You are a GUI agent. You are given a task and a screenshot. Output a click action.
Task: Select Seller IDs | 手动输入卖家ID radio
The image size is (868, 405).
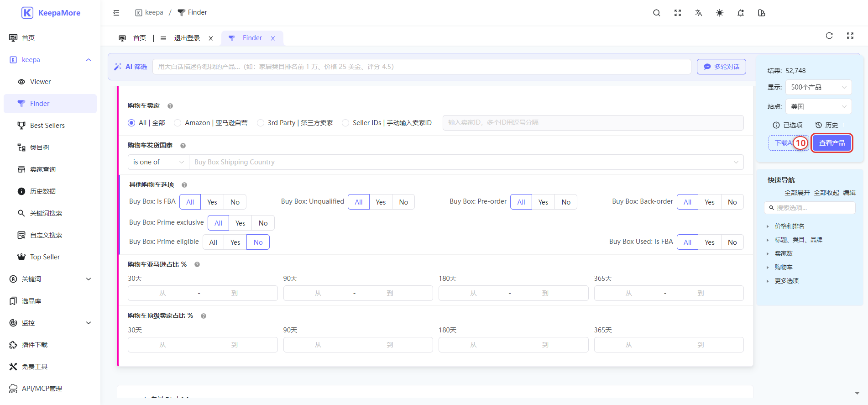coord(345,123)
